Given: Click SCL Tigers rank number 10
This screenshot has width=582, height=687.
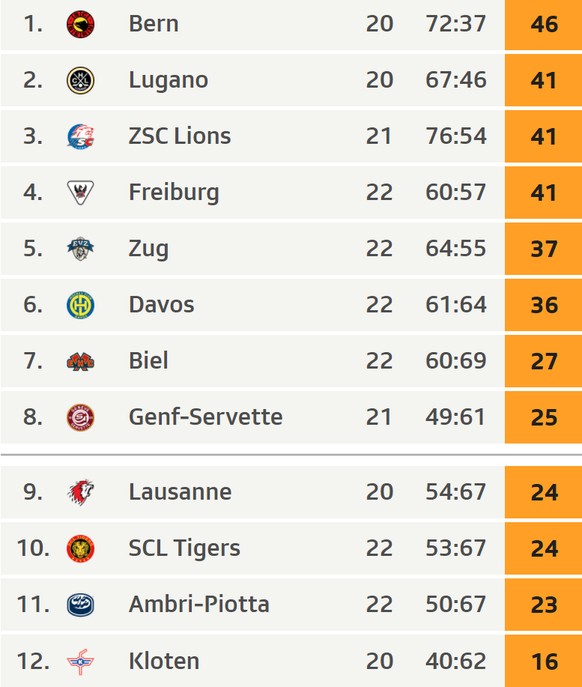Looking at the screenshot, I should 33,548.
